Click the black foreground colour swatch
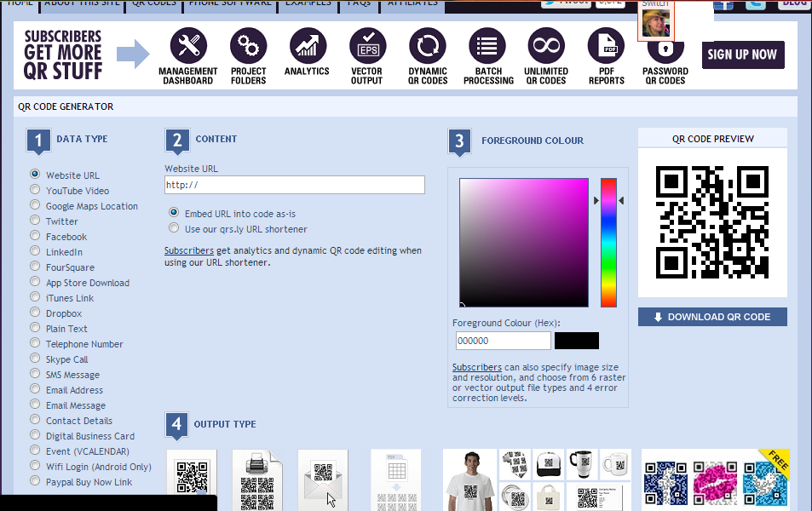Viewport: 812px width, 511px height. 576,341
